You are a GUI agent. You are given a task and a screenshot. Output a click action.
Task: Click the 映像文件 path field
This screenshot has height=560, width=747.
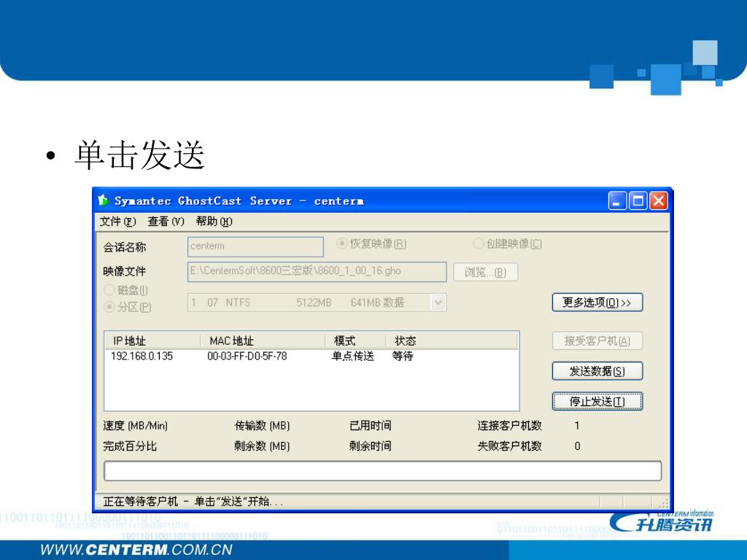pyautogui.click(x=317, y=271)
